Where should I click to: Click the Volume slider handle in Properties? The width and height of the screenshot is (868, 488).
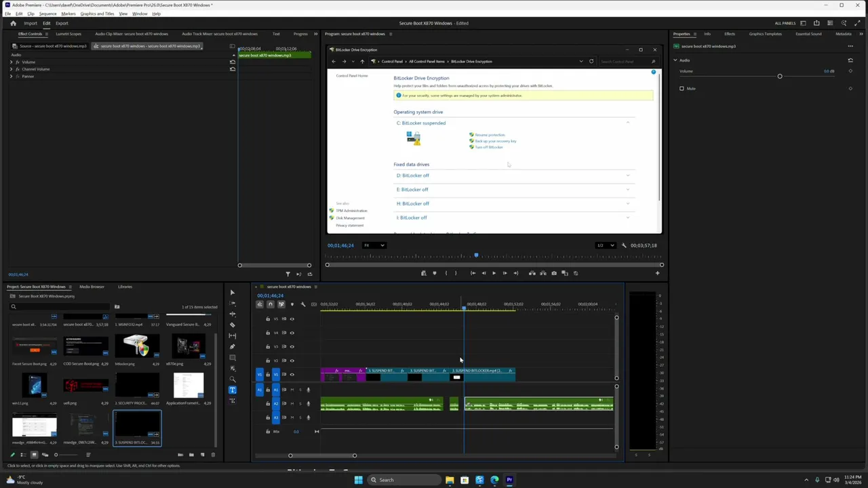point(780,76)
